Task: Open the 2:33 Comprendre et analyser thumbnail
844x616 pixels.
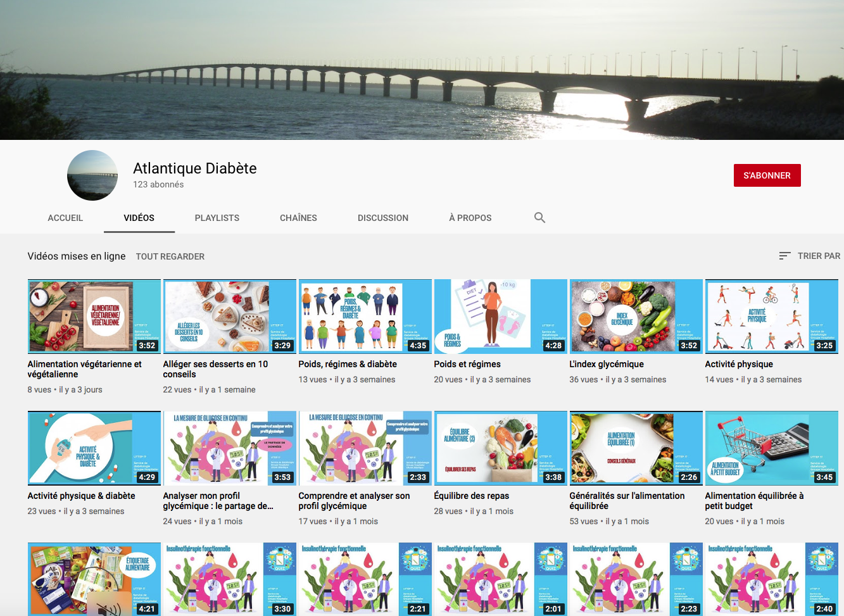Action: 365,448
